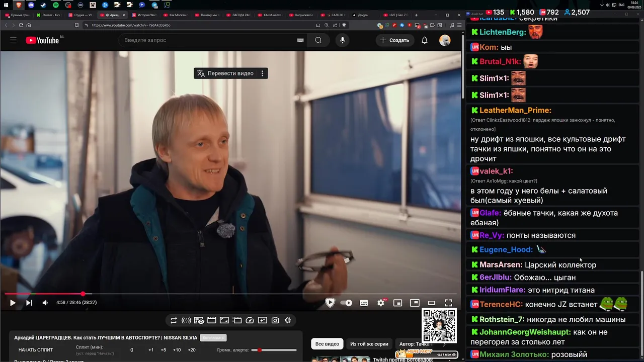
Task: Start voice search with microphone icon
Action: [343, 40]
